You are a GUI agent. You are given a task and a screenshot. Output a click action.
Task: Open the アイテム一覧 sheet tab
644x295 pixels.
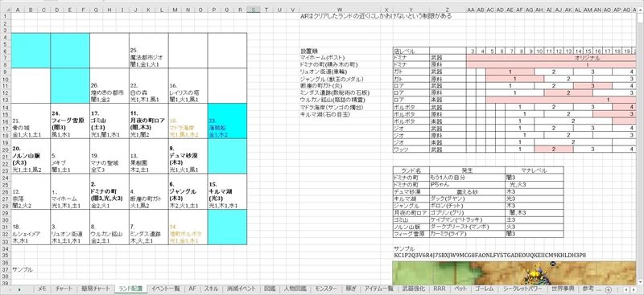click(378, 289)
